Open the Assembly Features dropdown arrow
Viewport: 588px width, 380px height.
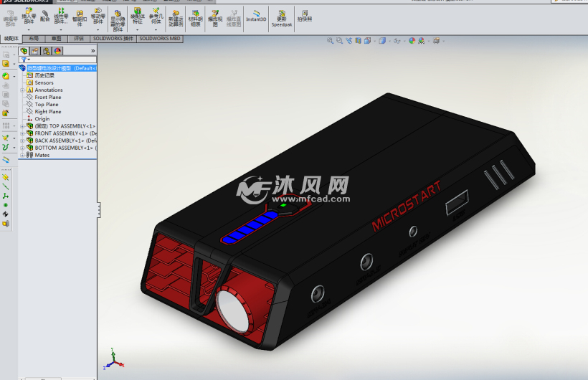[x=137, y=30]
